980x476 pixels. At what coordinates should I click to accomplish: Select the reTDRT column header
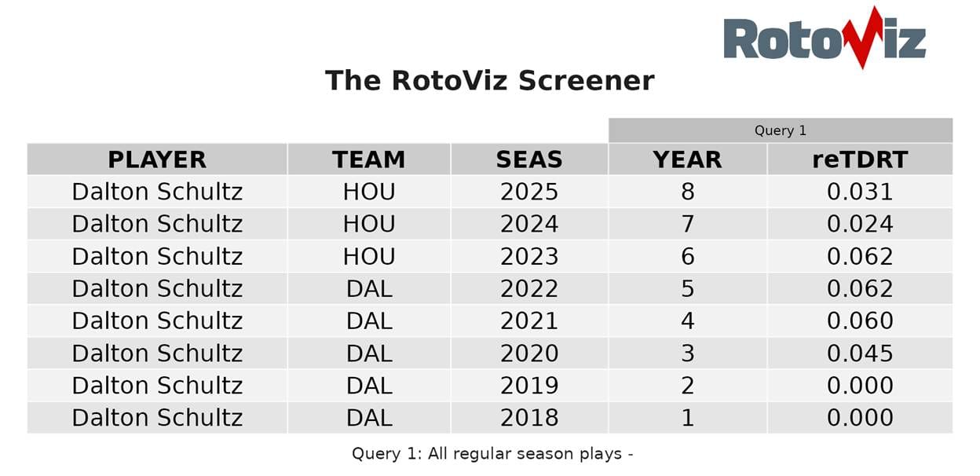click(x=860, y=159)
